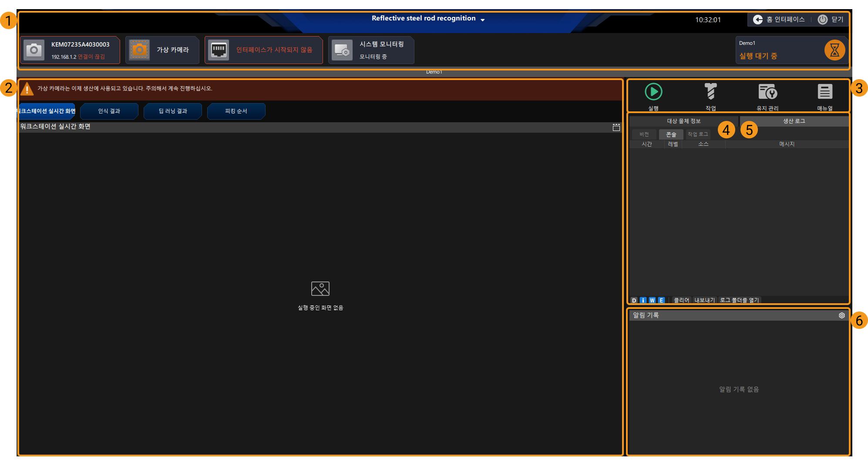The width and height of the screenshot is (868, 469).
Task: Click the 인터페이스가 시작되지 않음 interface icon
Action: point(219,50)
